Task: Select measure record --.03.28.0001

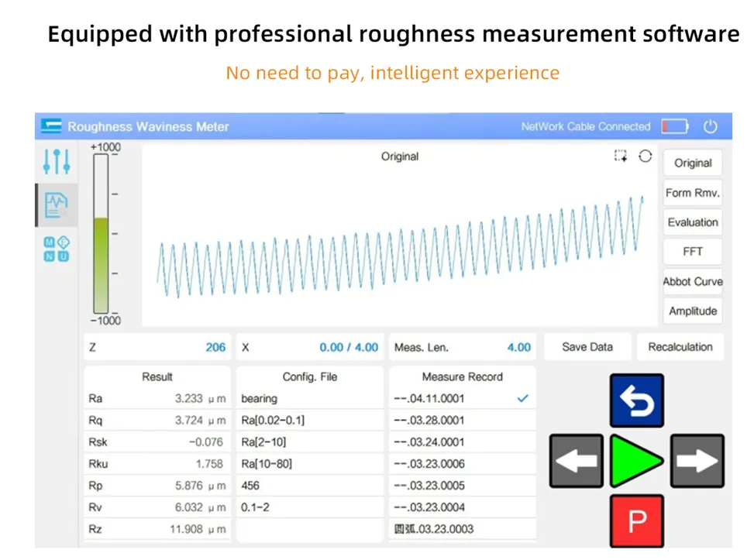Action: 463,420
